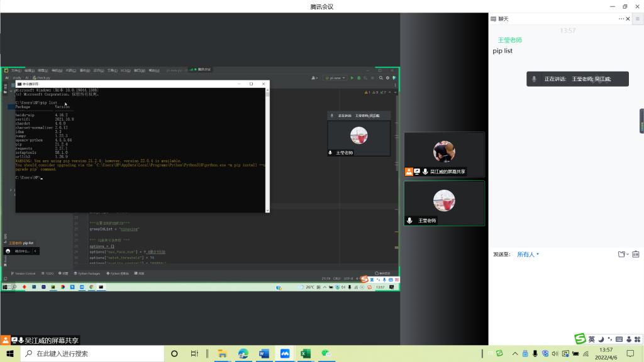Click sender name 王莹老师 in chat
Image resolution: width=644 pixels, height=362 pixels.
tap(509, 40)
